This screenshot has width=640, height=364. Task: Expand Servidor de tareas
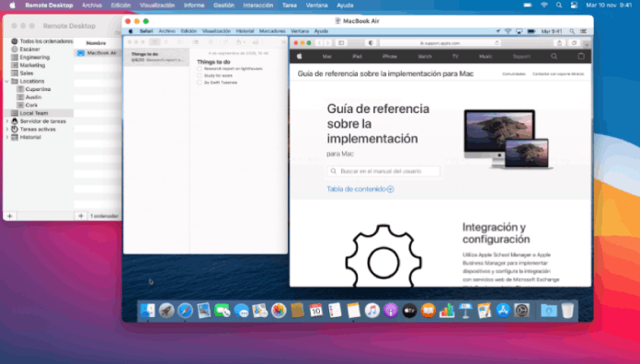[x=7, y=121]
